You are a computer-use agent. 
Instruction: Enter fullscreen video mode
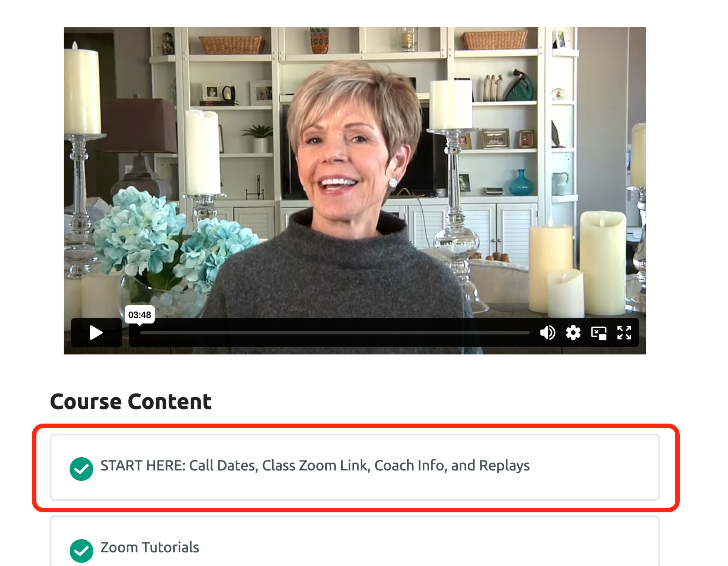[x=624, y=333]
